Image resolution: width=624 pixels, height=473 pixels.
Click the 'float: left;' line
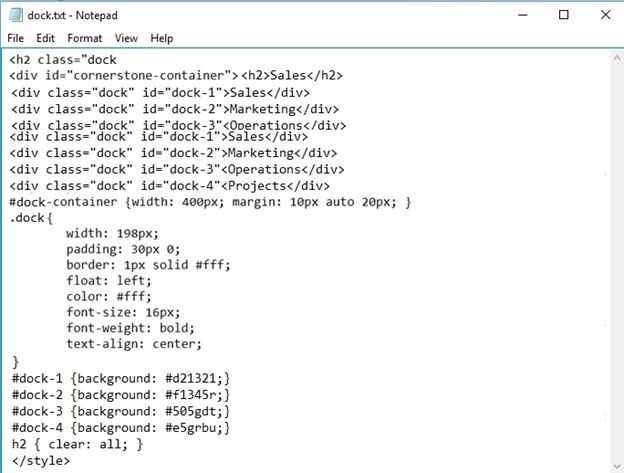(x=109, y=281)
